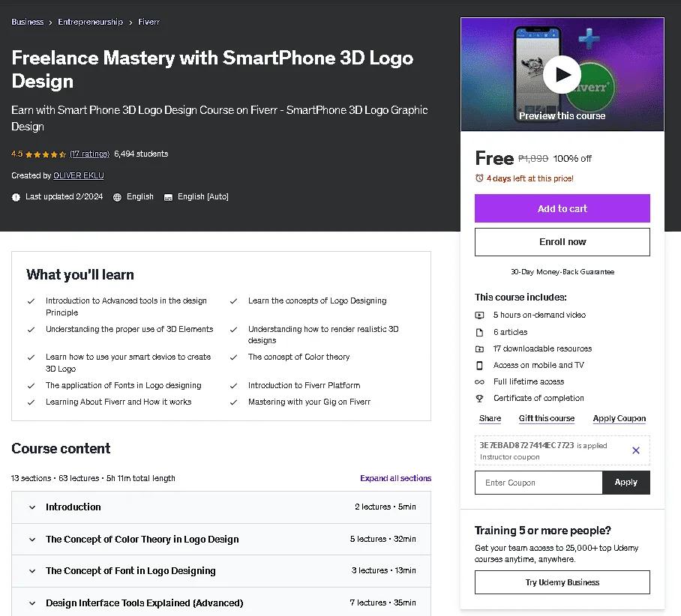Screen dimensions: 681x616
Task: Click checkmark beside Understanding the proper use of 3D Elements
Action: [31, 330]
